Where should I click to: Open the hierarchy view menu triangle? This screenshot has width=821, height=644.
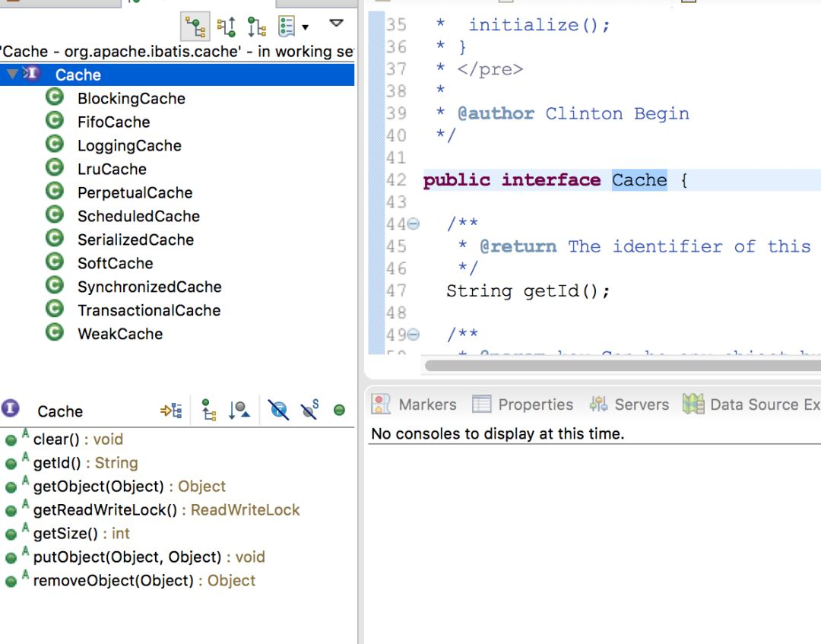point(336,23)
